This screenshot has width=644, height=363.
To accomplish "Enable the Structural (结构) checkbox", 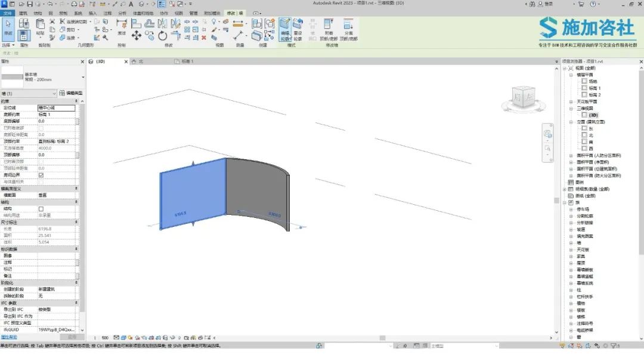I will (41, 209).
